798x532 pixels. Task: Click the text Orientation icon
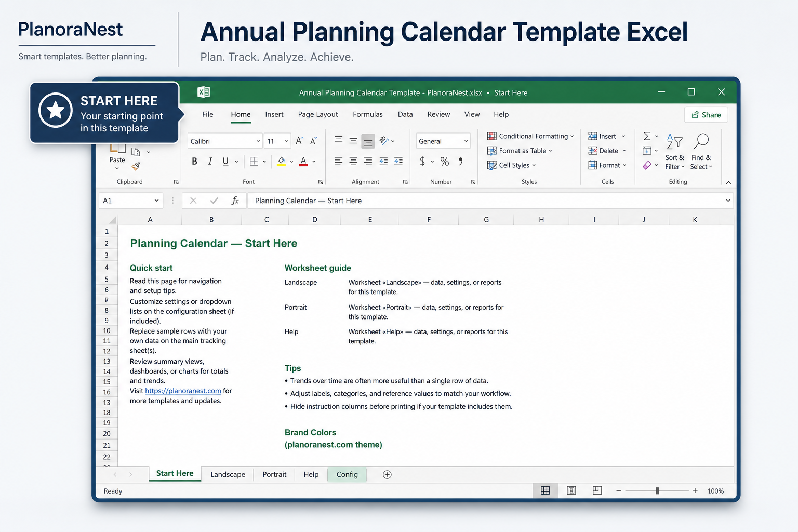point(384,140)
